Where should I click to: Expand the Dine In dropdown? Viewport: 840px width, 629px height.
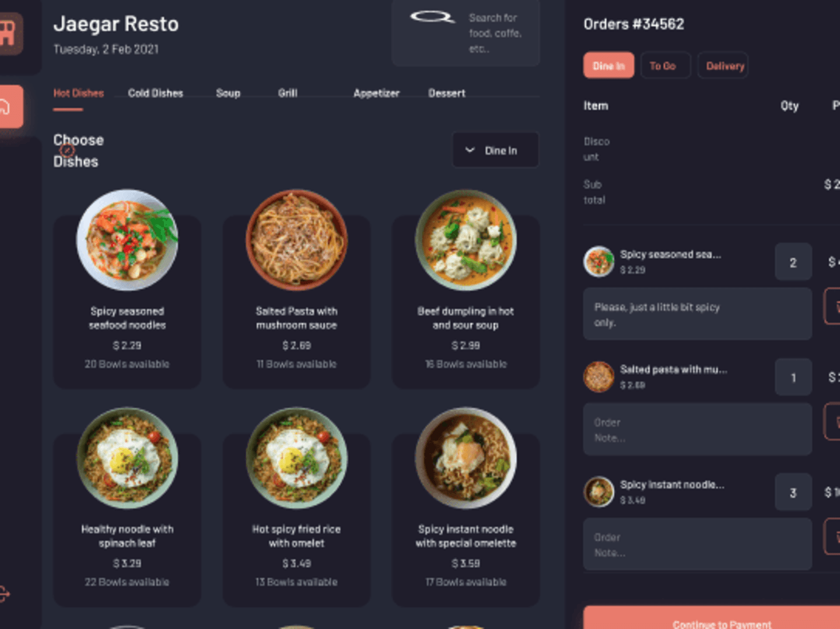click(x=495, y=150)
